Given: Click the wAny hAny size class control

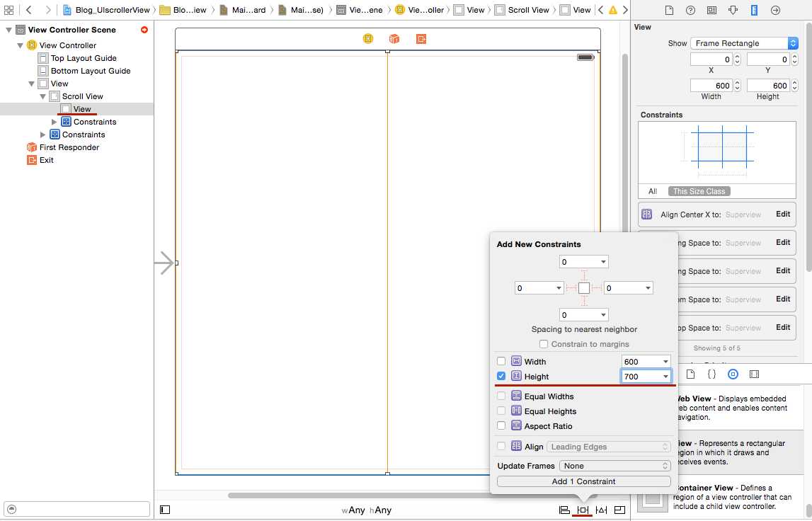Looking at the screenshot, I should click(x=366, y=510).
